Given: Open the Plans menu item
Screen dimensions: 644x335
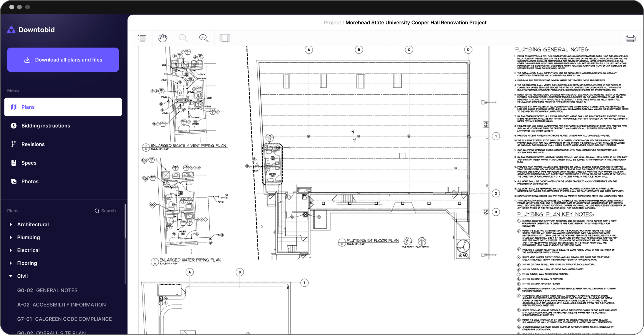Looking at the screenshot, I should [63, 107].
